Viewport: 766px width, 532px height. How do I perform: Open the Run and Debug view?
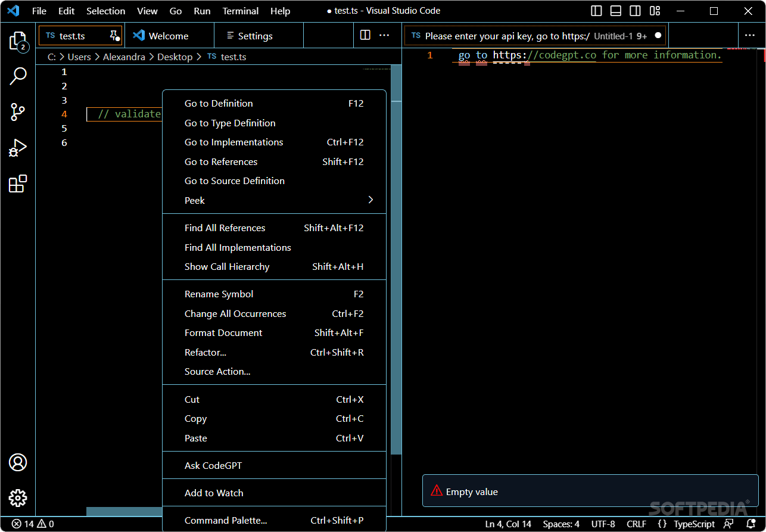tap(18, 147)
